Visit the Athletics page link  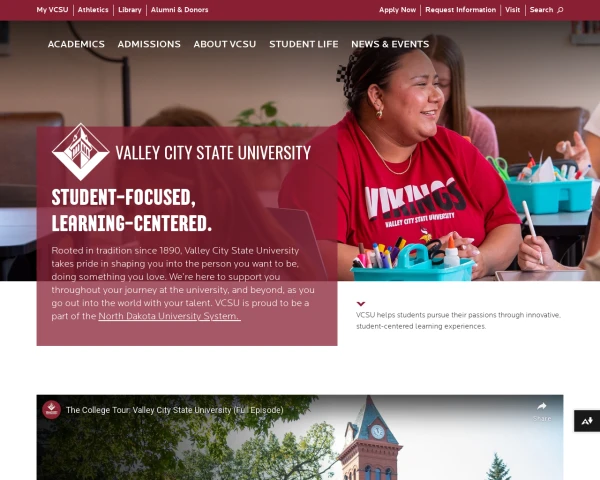[x=93, y=10]
